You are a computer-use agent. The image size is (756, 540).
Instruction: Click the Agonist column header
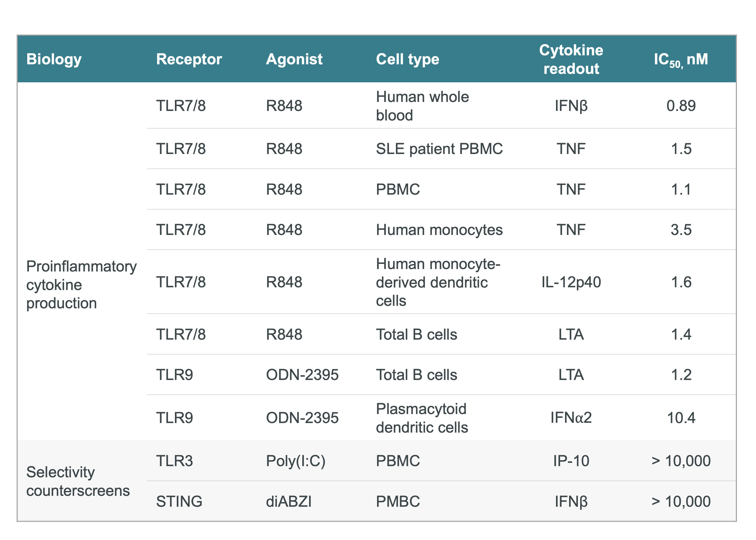[294, 59]
